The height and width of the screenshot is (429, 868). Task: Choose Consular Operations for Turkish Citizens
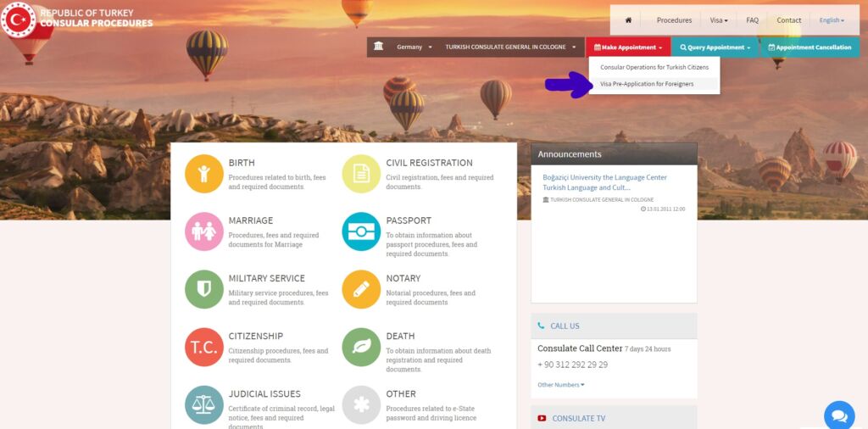[654, 67]
